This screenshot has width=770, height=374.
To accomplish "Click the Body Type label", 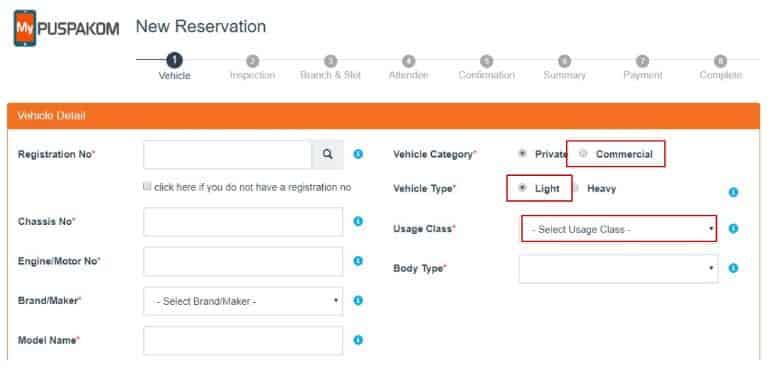I will click(x=420, y=268).
